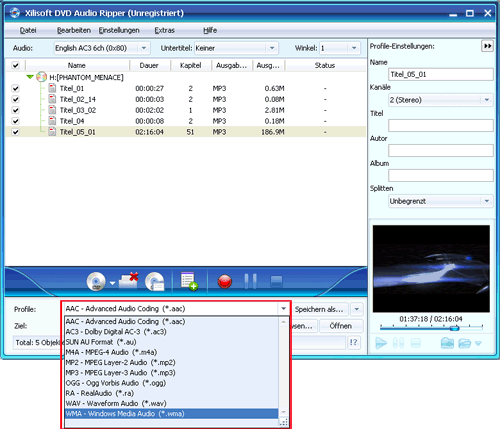This screenshot has width=500, height=429.
Task: Click the remove item icon with red X
Action: coord(129,281)
